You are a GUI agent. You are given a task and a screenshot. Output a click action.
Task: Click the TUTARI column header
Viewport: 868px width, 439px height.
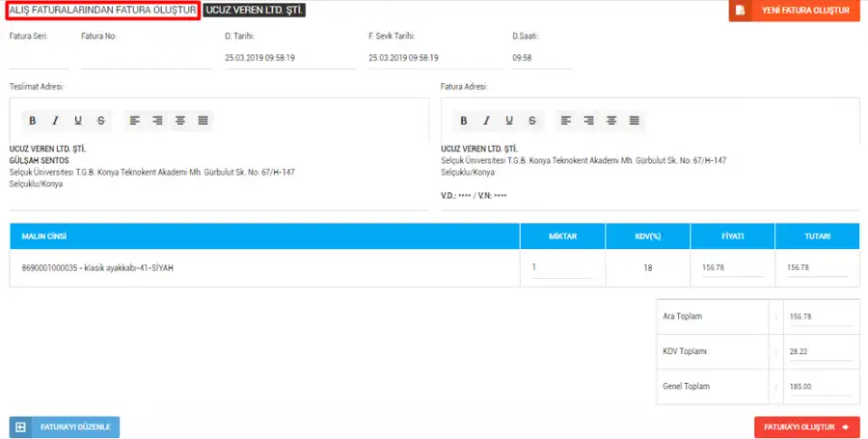[x=817, y=236]
